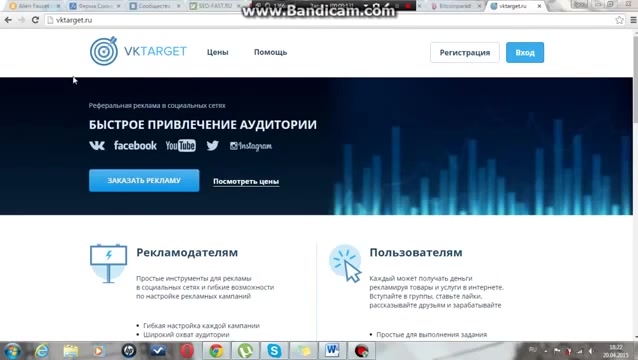The height and width of the screenshot is (360, 638).
Task: Open the Цены menu item
Action: (218, 52)
